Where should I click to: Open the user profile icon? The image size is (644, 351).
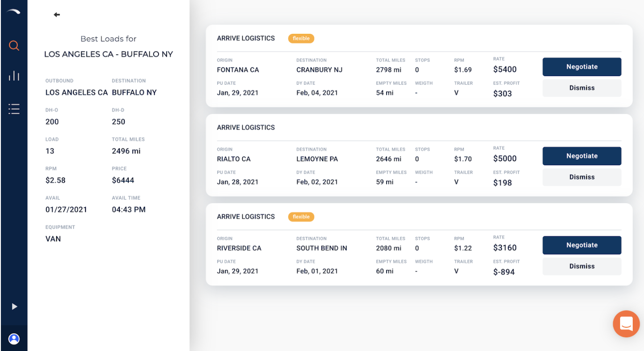pyautogui.click(x=14, y=339)
